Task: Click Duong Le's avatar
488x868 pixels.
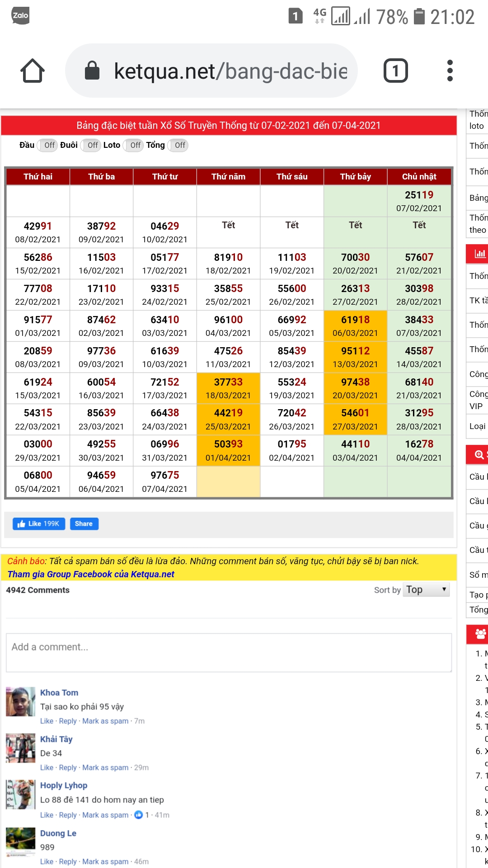Action: (20, 842)
